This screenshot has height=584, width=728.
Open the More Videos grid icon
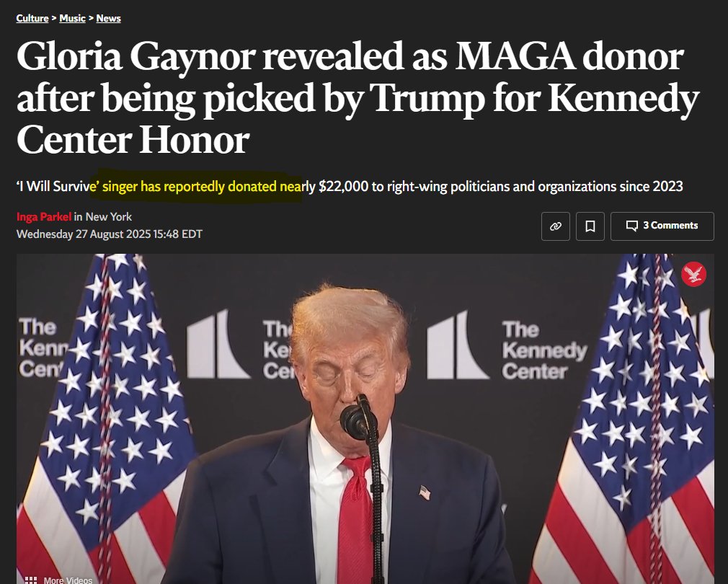pos(31,580)
